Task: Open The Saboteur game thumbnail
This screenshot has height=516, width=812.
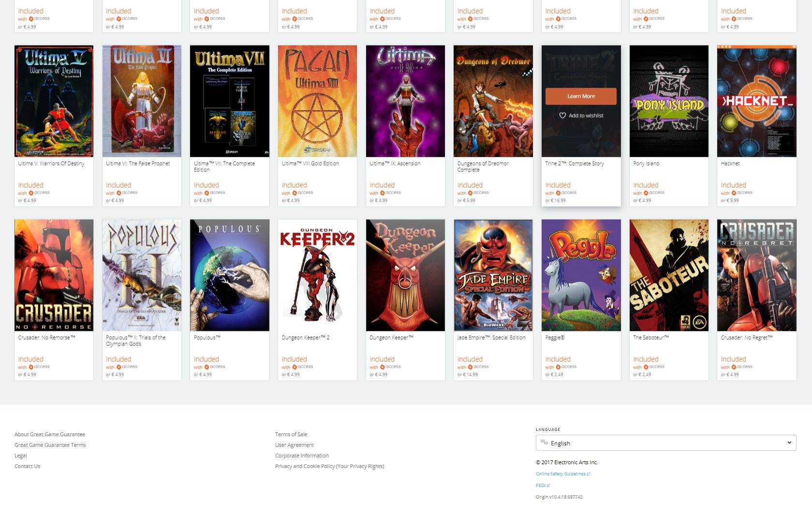Action: 669,275
